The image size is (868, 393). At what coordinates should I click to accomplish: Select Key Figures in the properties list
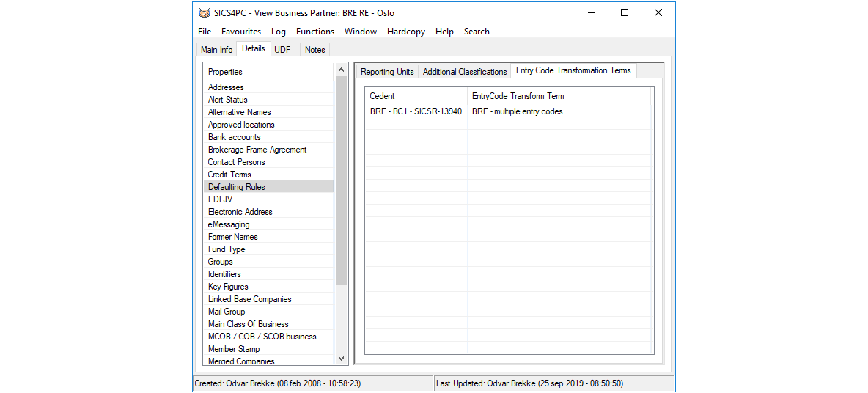(228, 287)
